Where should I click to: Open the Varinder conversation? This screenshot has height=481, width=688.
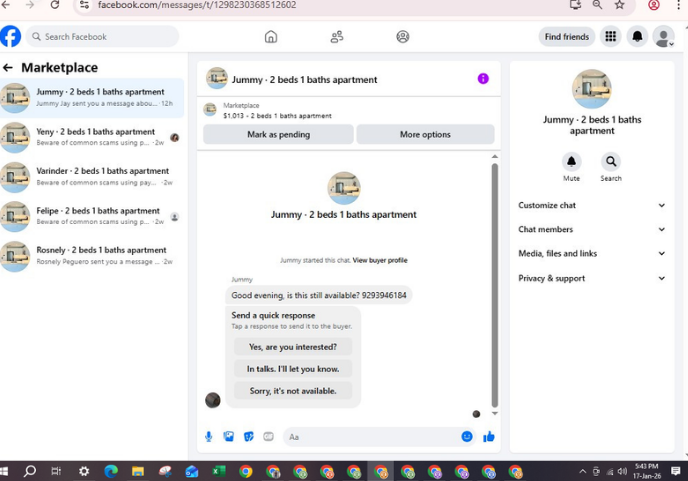point(92,177)
